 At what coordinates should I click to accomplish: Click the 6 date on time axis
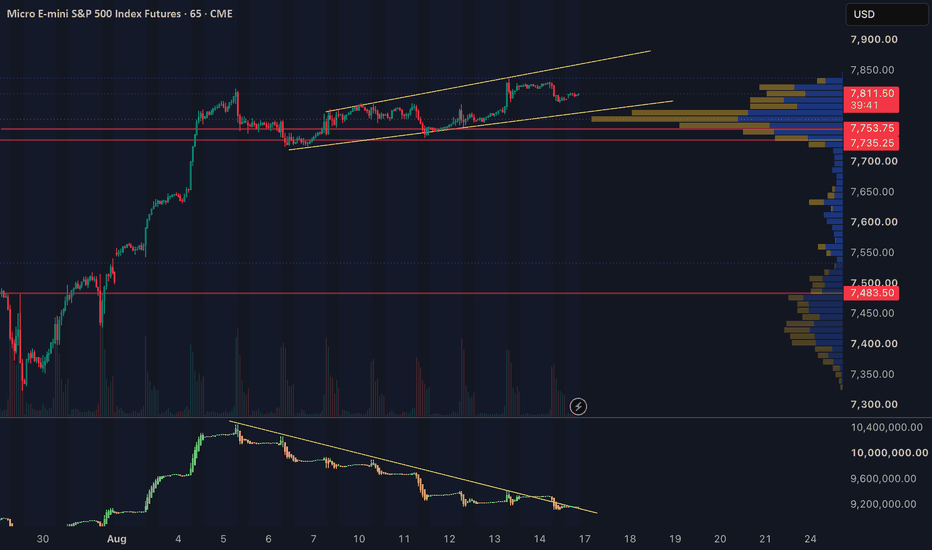[x=269, y=539]
